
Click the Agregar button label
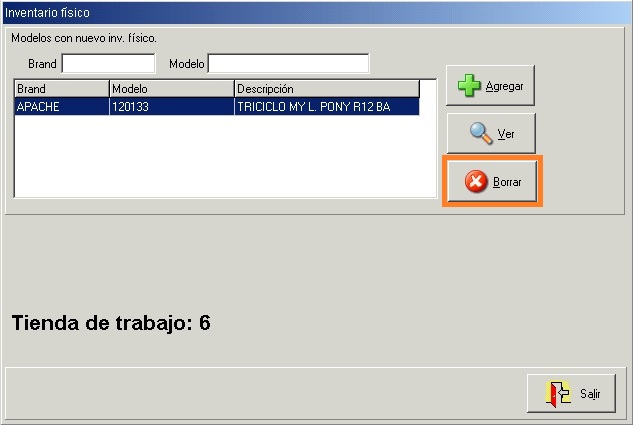point(504,86)
